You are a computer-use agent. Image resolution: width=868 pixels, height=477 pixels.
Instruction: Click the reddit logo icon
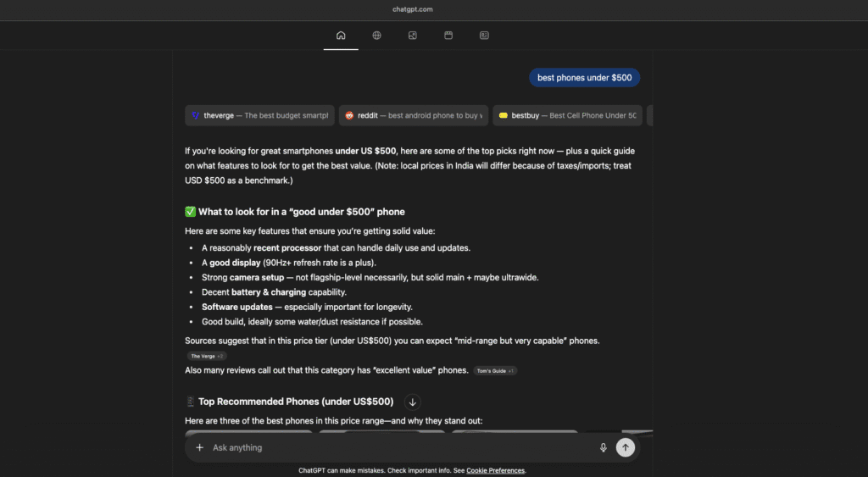click(349, 116)
